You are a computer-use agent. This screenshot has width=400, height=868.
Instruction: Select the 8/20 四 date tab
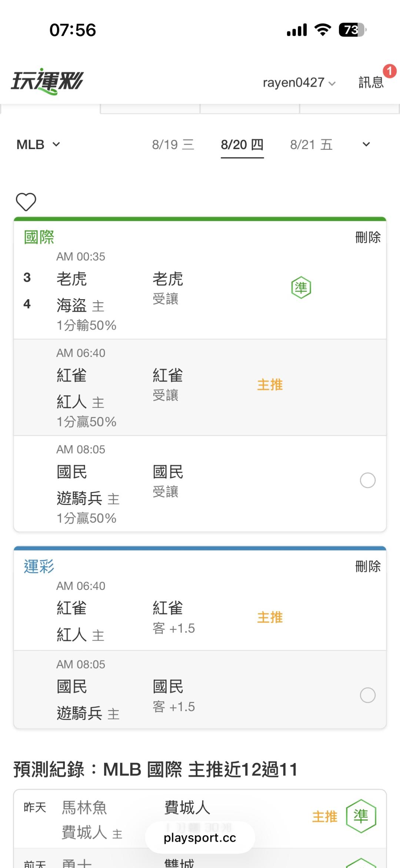[x=242, y=145]
